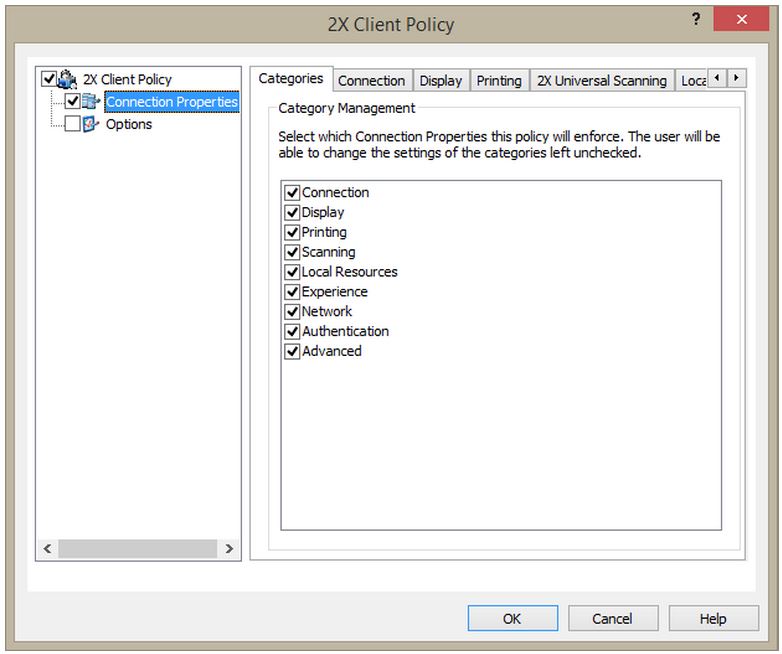The image size is (782, 654).
Task: Click the Help button
Action: point(713,619)
